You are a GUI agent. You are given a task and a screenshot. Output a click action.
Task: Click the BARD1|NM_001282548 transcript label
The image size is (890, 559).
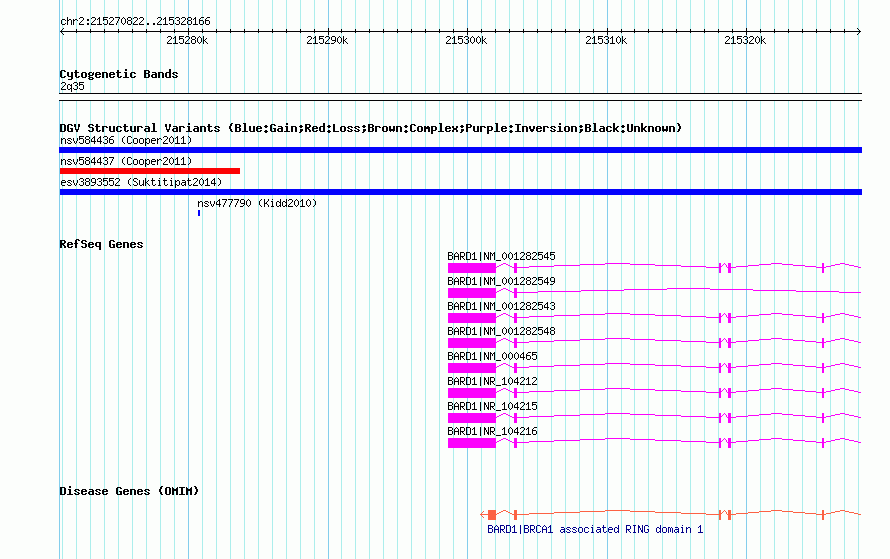pyautogui.click(x=501, y=331)
